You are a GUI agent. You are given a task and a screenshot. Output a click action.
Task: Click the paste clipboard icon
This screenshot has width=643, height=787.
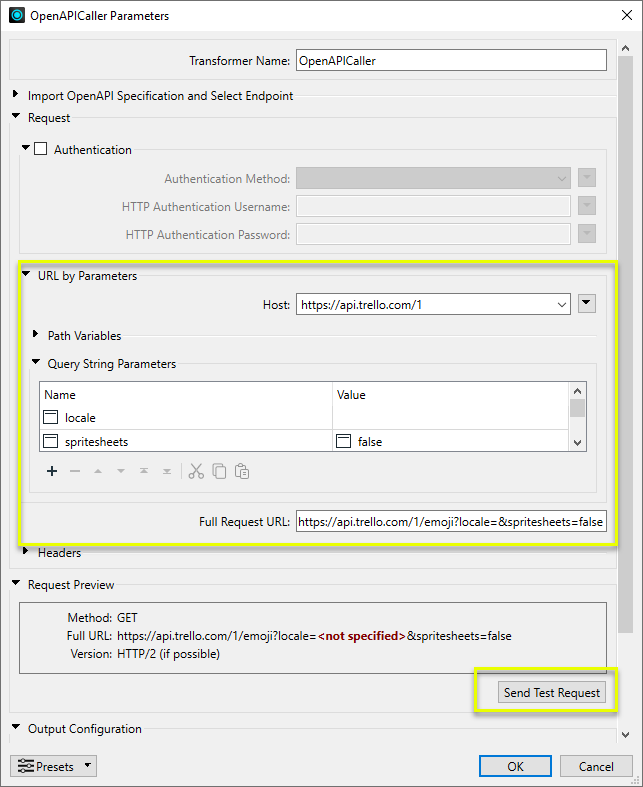coord(242,471)
